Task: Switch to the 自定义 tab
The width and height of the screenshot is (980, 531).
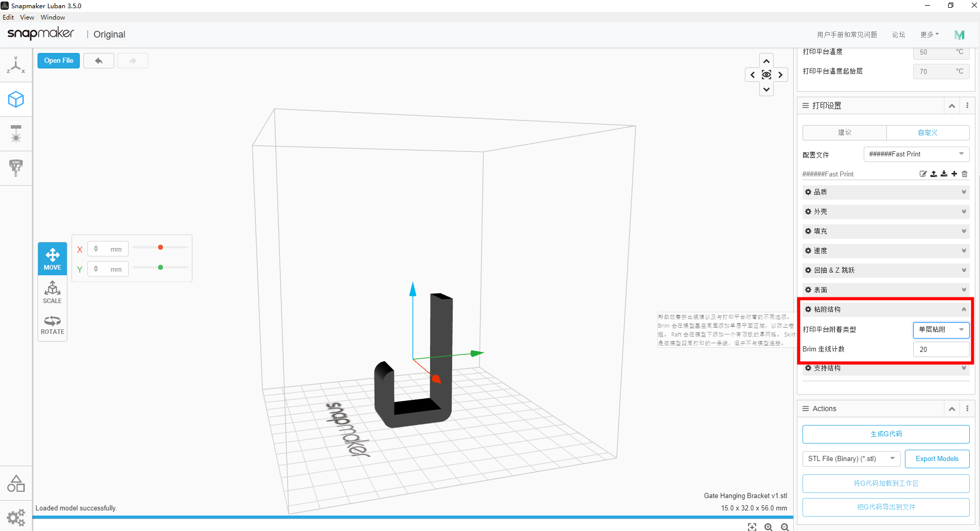Action: point(928,133)
